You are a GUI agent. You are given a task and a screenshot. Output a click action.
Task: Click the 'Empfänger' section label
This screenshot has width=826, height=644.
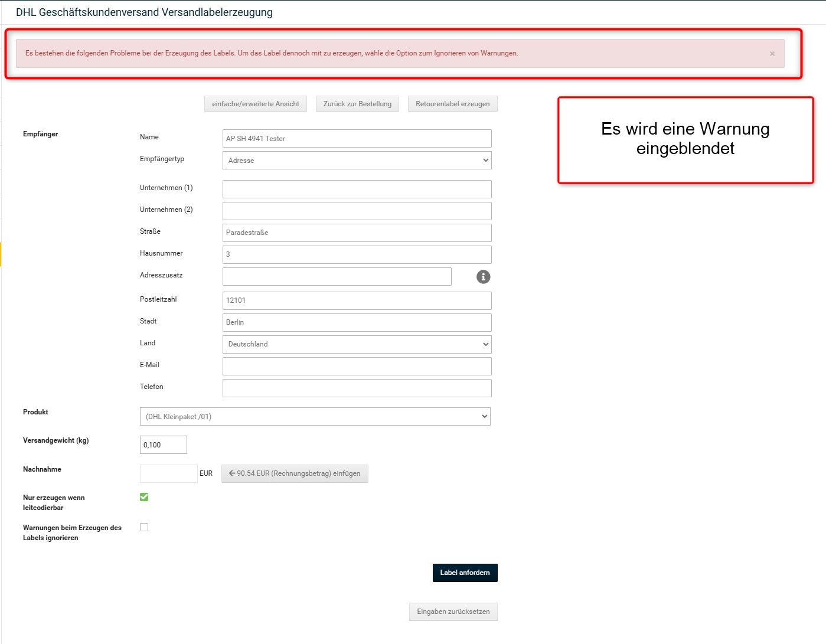[x=41, y=134]
